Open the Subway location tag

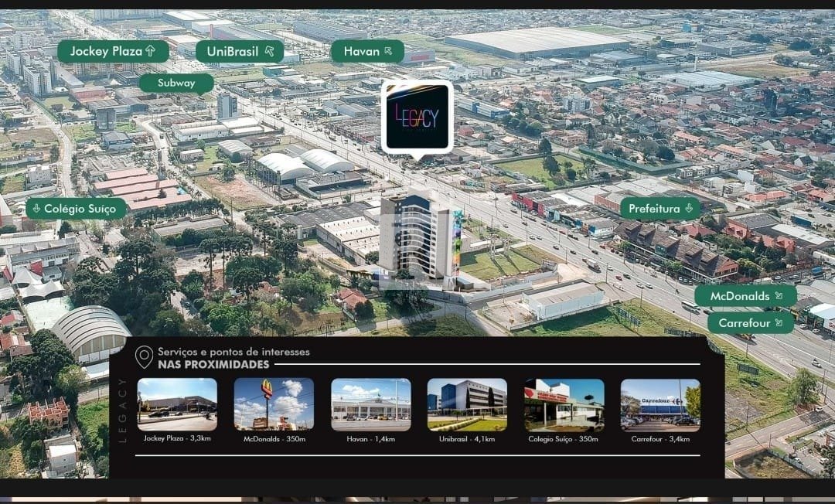point(176,83)
